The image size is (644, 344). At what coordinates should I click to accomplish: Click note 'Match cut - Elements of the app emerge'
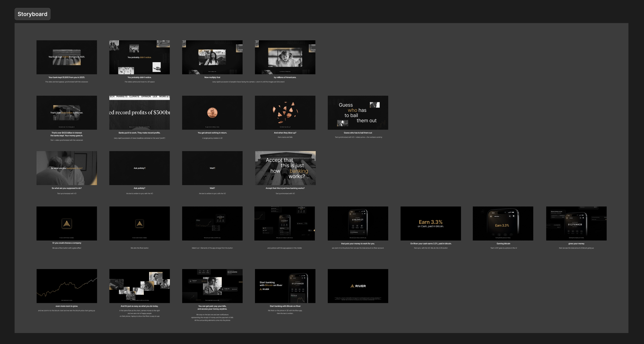click(212, 248)
